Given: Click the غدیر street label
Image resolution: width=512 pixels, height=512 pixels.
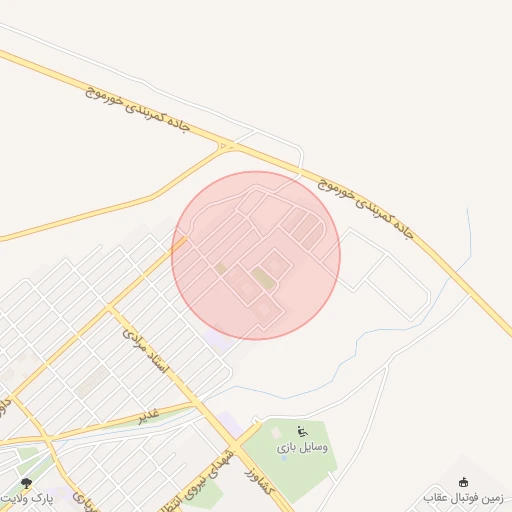Looking at the screenshot, I should click(x=149, y=416).
